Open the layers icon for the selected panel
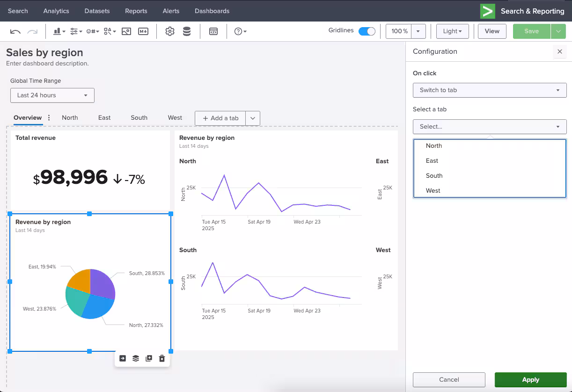This screenshot has width=572, height=392. 136,358
